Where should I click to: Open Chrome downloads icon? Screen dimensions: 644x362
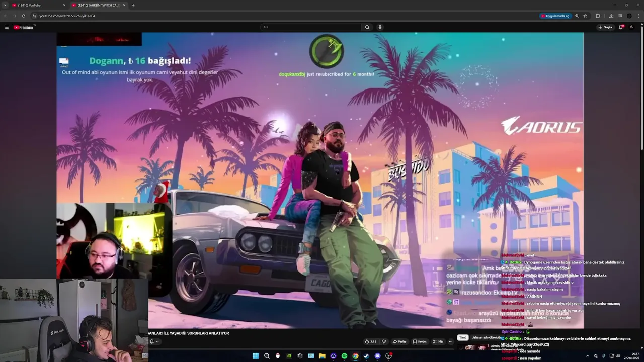point(611,16)
